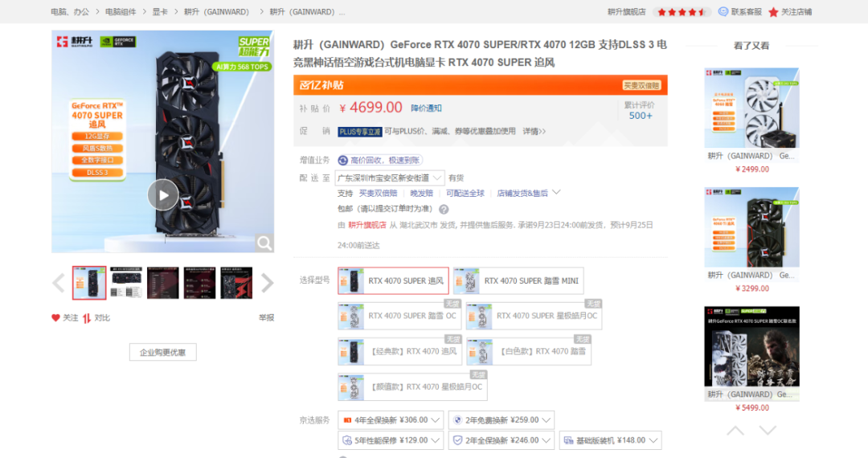Click the 对比 compare icon
The width and height of the screenshot is (868, 458).
point(86,318)
